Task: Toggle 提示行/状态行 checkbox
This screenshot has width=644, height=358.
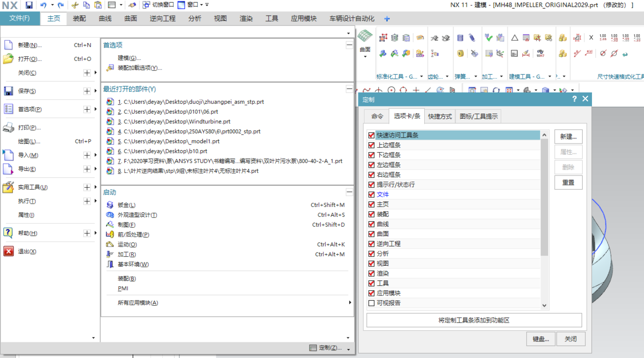Action: point(371,184)
